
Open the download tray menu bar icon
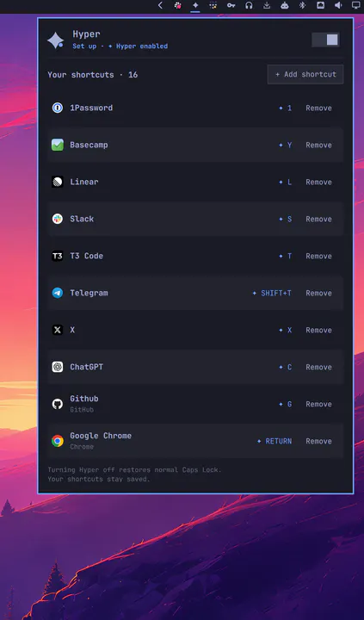pos(267,5)
